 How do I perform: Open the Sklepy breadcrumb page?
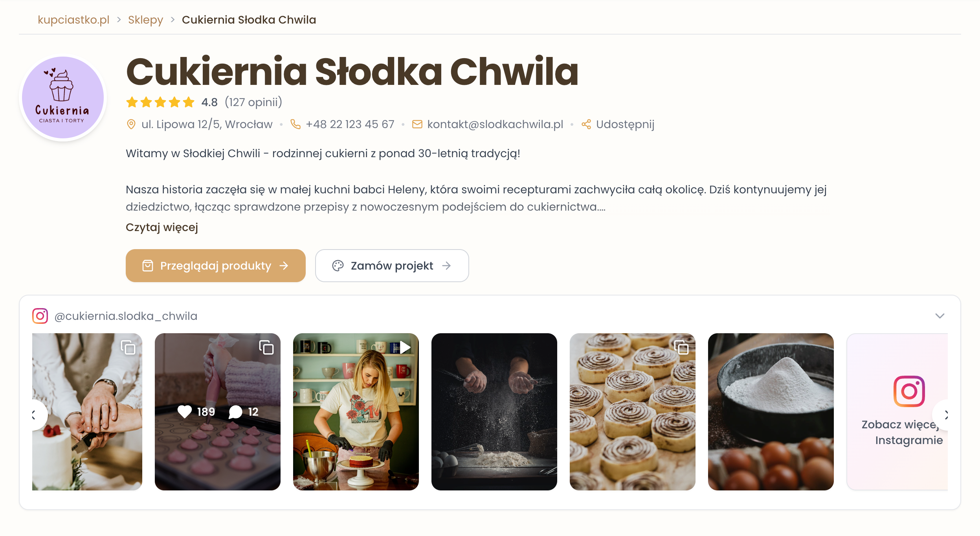(145, 20)
